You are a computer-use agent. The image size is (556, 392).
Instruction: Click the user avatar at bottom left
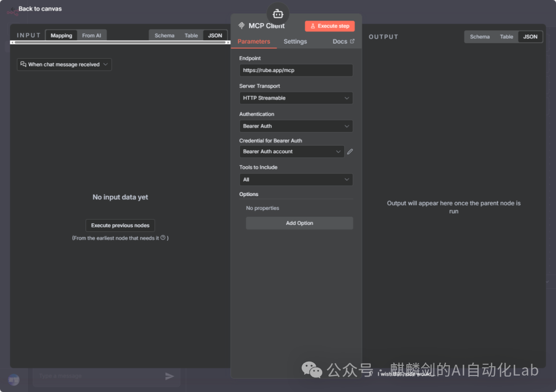click(x=14, y=380)
